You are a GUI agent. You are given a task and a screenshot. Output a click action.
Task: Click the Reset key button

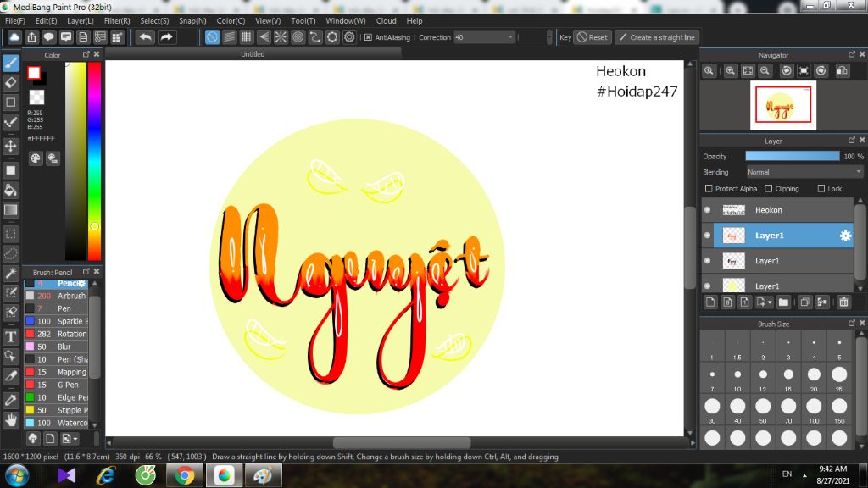[593, 37]
